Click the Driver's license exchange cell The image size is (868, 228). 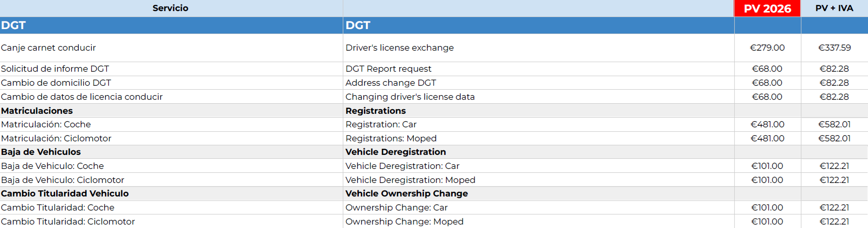coord(399,48)
